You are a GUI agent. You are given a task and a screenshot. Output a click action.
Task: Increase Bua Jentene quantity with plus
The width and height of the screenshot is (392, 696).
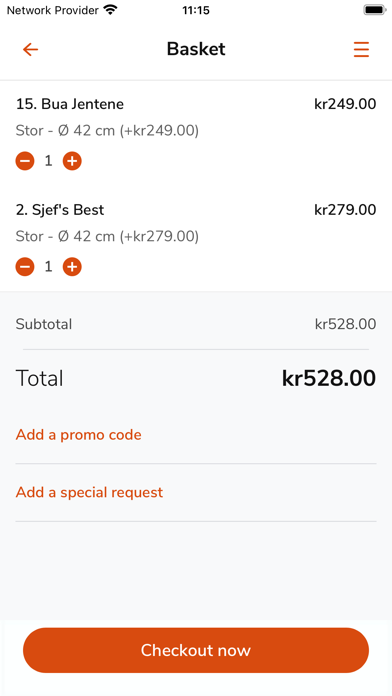(x=72, y=161)
